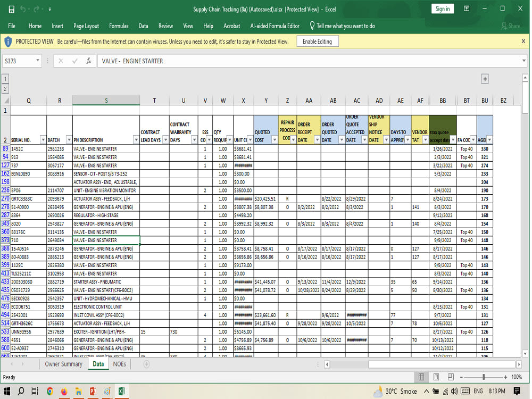Add a worksheet with the New Sheet icon
The image size is (532, 399).
tap(146, 364)
